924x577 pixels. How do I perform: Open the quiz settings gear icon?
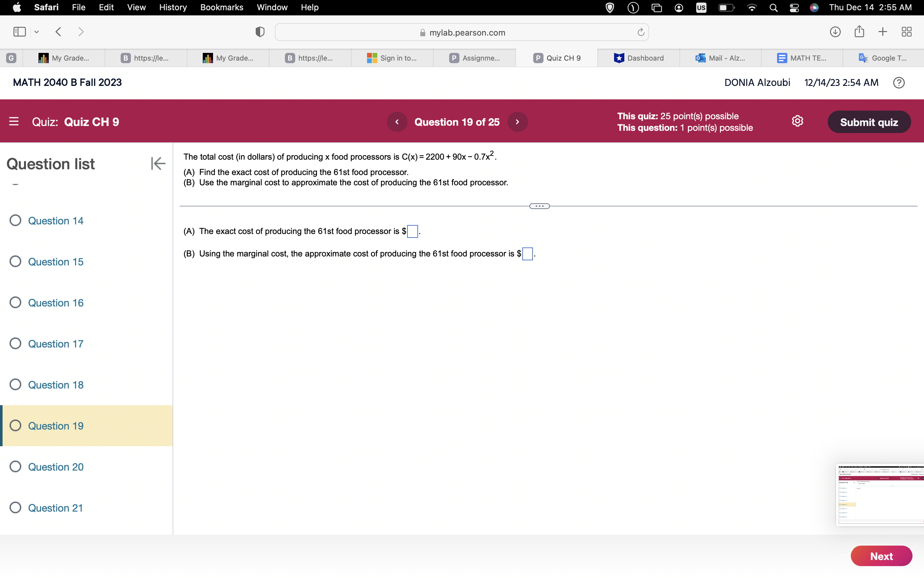tap(797, 121)
